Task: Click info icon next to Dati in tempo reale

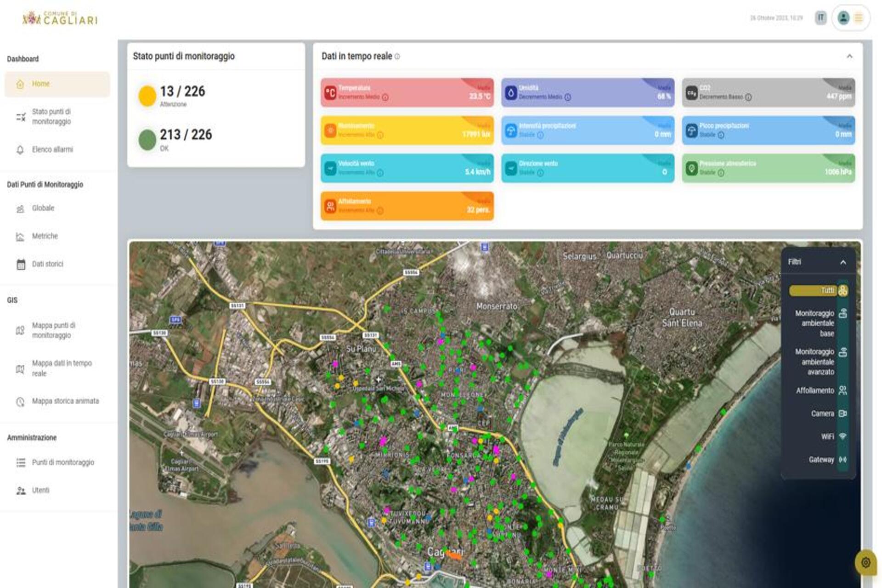Action: tap(397, 57)
